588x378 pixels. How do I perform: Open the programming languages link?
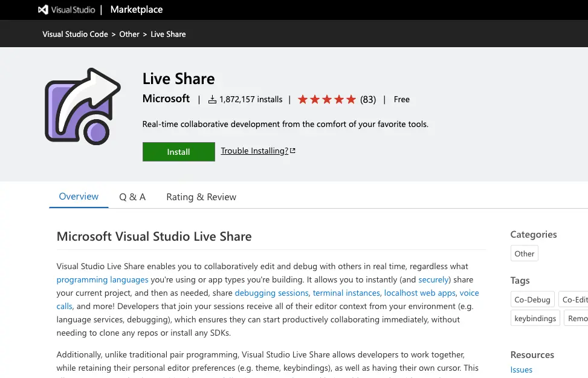coord(102,279)
